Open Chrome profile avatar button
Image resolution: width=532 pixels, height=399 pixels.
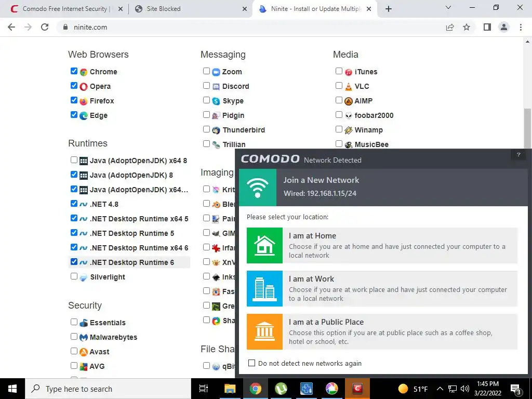point(504,27)
